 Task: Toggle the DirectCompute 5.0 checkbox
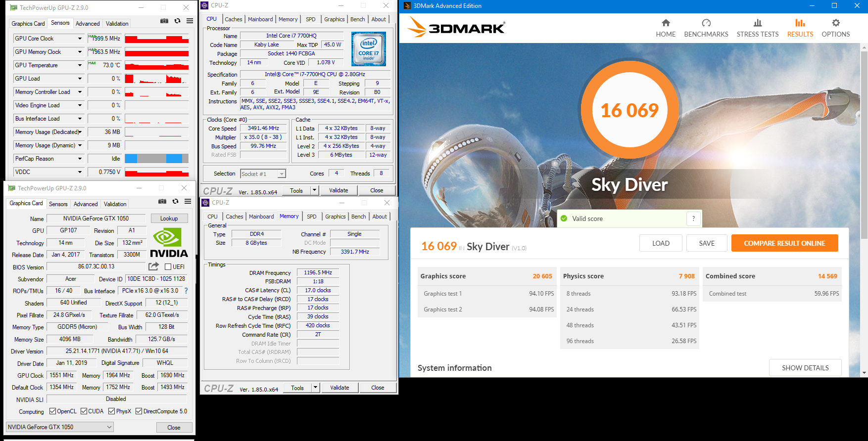tap(139, 411)
